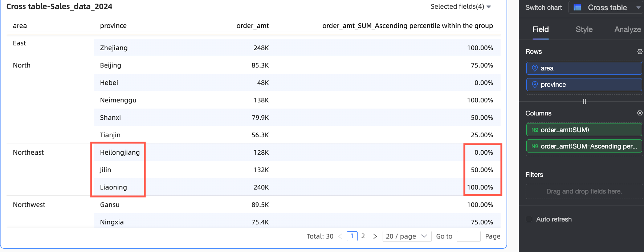The height and width of the screenshot is (252, 644).
Task: Click 85.3K order amount cell
Action: tap(260, 65)
